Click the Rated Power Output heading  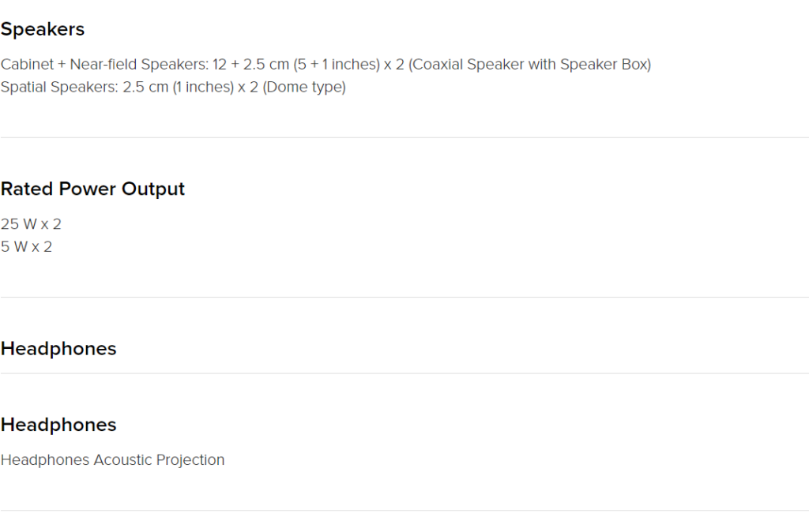92,189
